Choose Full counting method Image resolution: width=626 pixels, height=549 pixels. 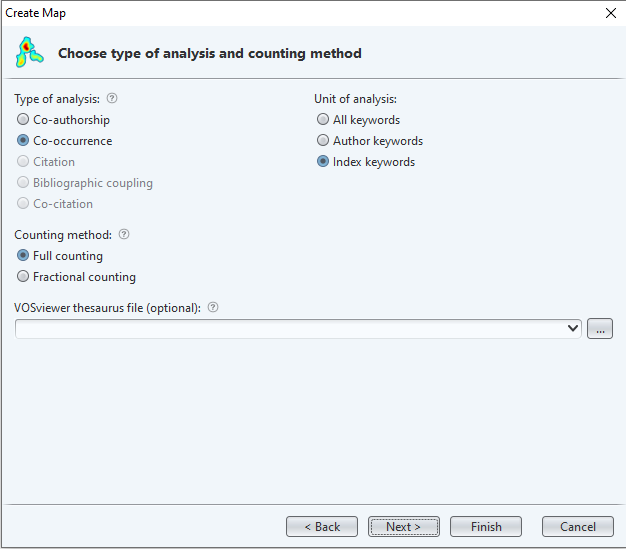[24, 256]
